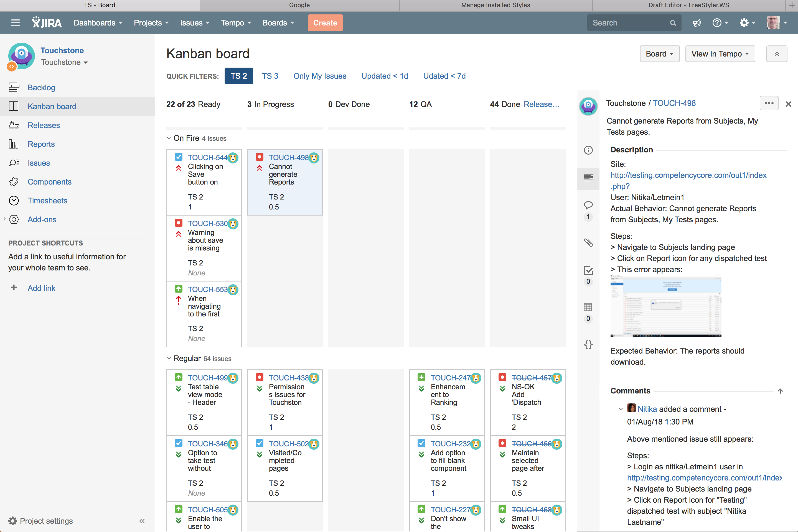Click the Backlog sidebar icon
The width and height of the screenshot is (798, 532).
[x=14, y=88]
